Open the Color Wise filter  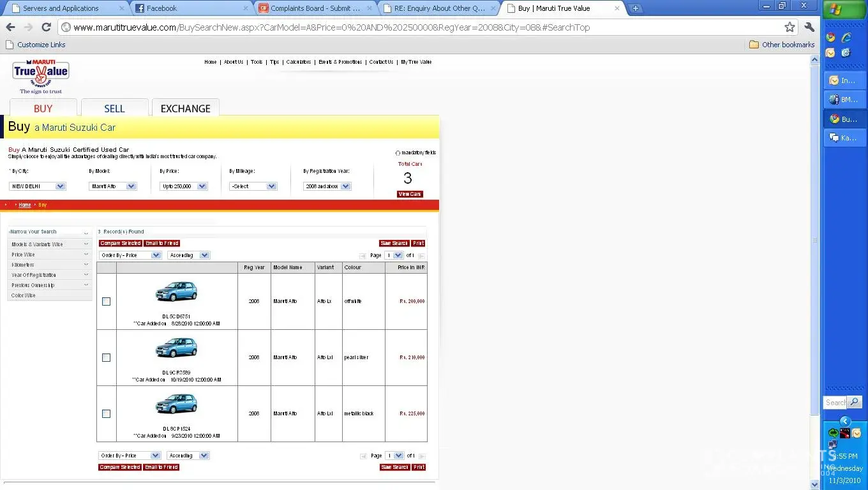[50, 295]
